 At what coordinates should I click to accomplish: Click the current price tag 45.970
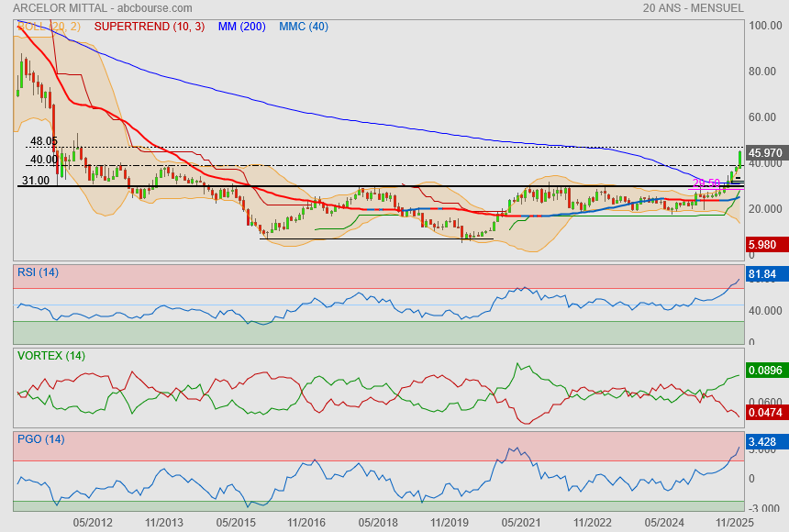click(x=765, y=152)
